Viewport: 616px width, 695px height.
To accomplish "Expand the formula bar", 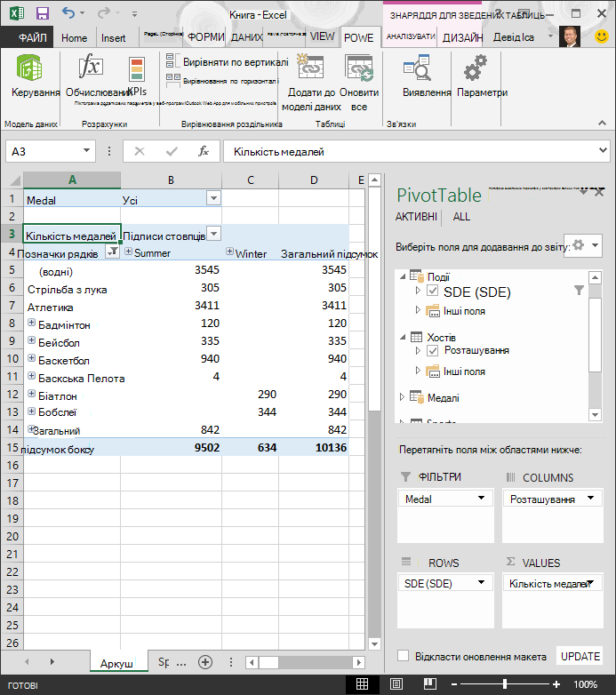I will point(603,150).
